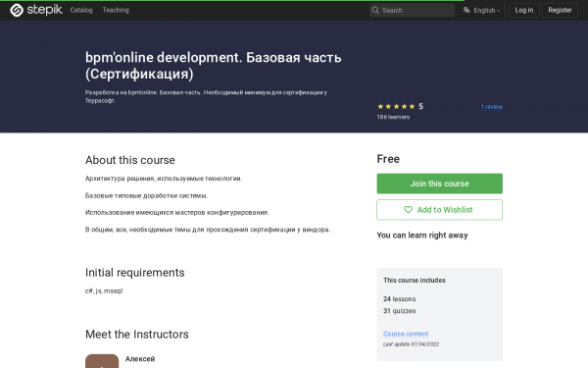
Task: Click the Log in button
Action: [x=524, y=10]
